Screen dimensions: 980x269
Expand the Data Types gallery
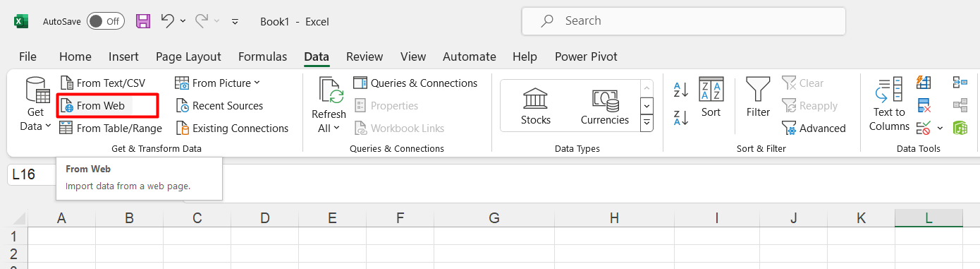[647, 124]
